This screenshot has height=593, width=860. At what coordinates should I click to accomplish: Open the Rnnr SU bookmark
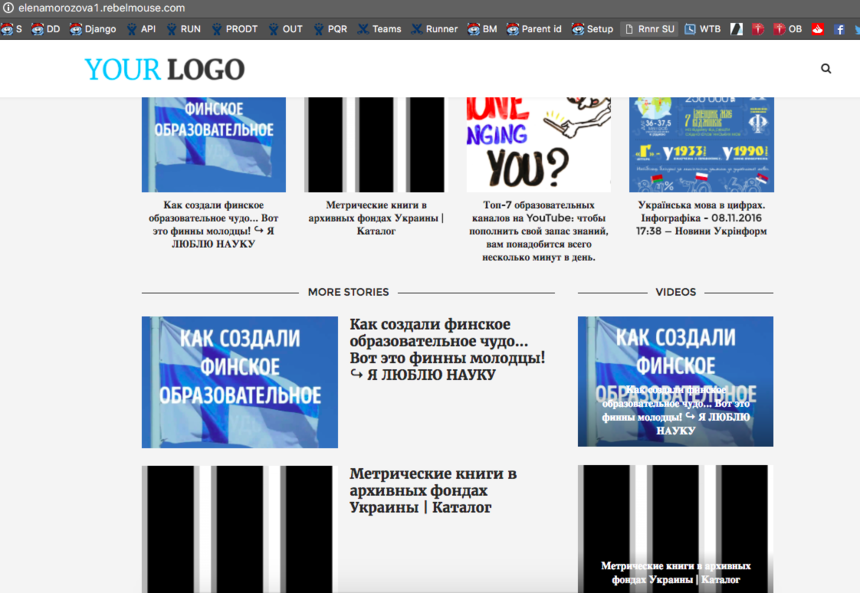[x=648, y=29]
